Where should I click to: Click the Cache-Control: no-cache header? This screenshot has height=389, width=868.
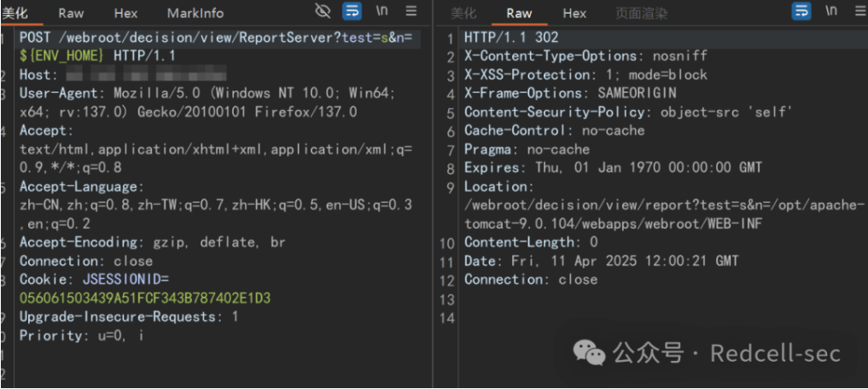(x=554, y=131)
